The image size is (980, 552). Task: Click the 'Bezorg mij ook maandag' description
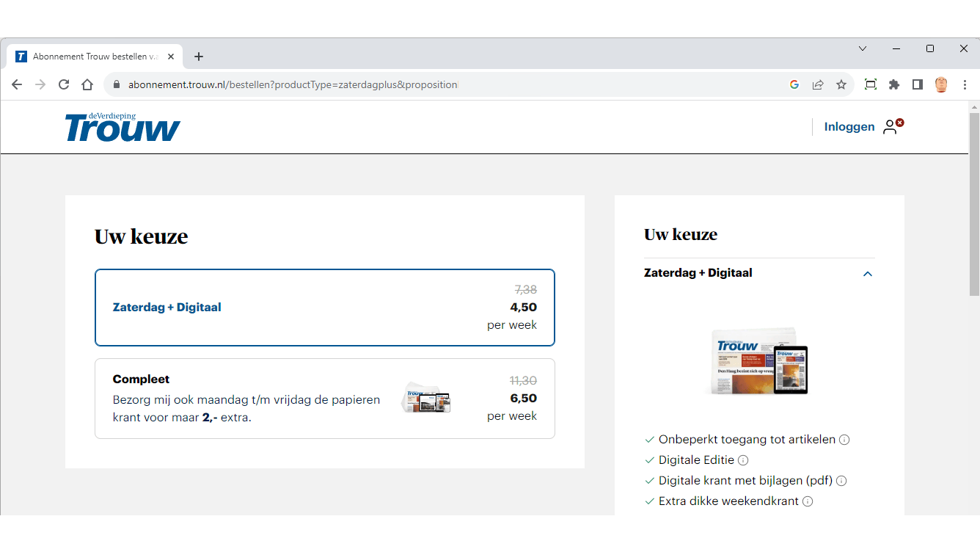tap(246, 409)
